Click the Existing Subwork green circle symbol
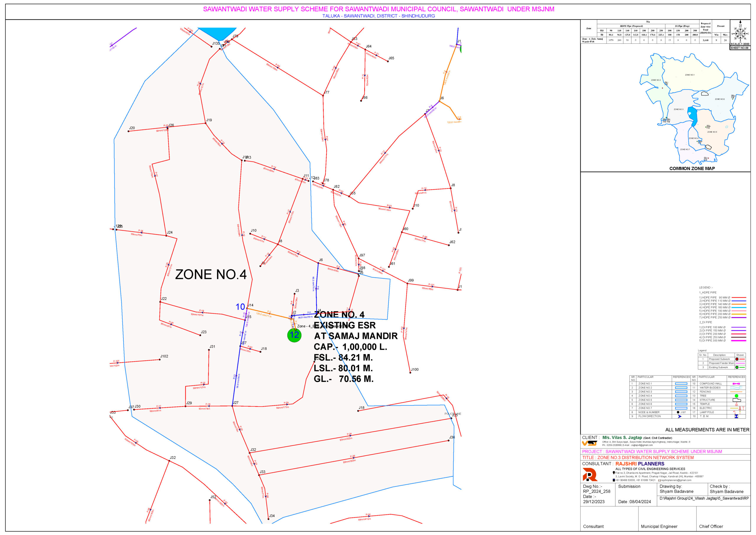 (737, 367)
